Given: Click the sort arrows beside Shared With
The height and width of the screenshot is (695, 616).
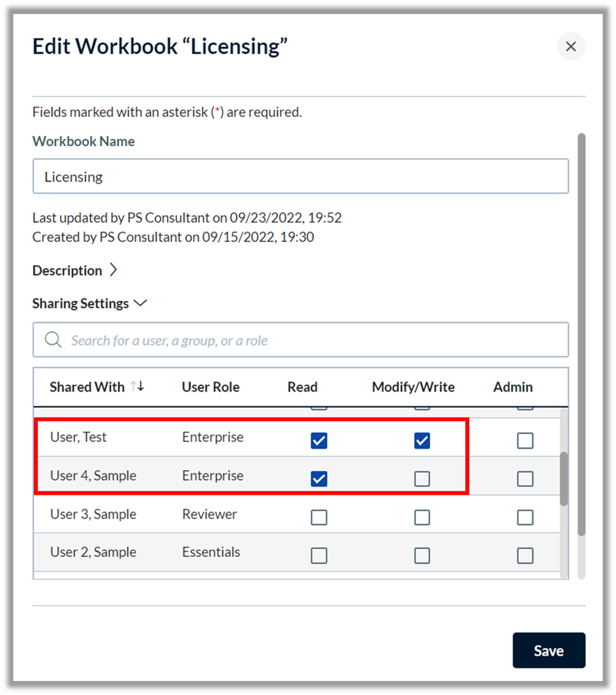Looking at the screenshot, I should point(137,386).
